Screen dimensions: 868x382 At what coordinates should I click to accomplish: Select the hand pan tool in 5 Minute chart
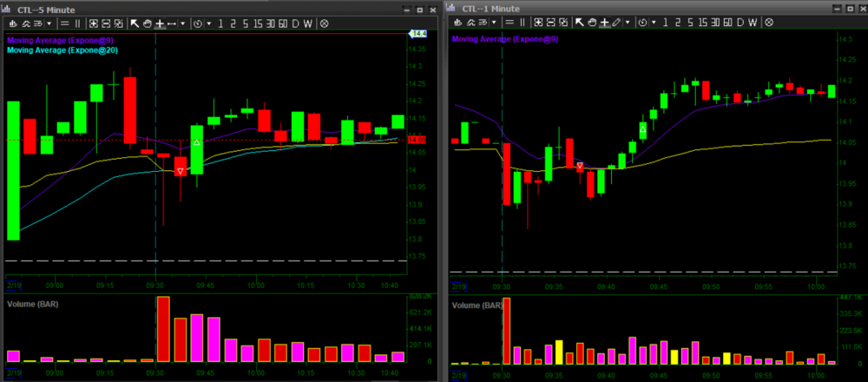(148, 23)
